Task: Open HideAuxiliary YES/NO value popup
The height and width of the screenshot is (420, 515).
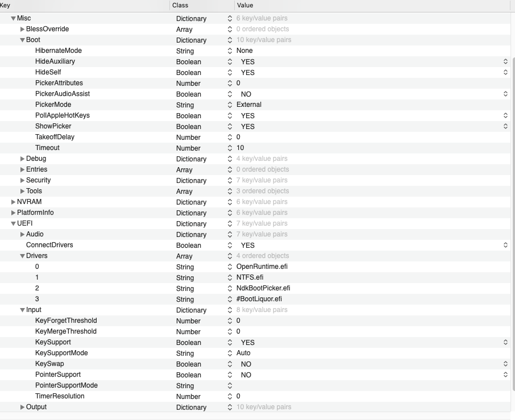Action: point(505,61)
